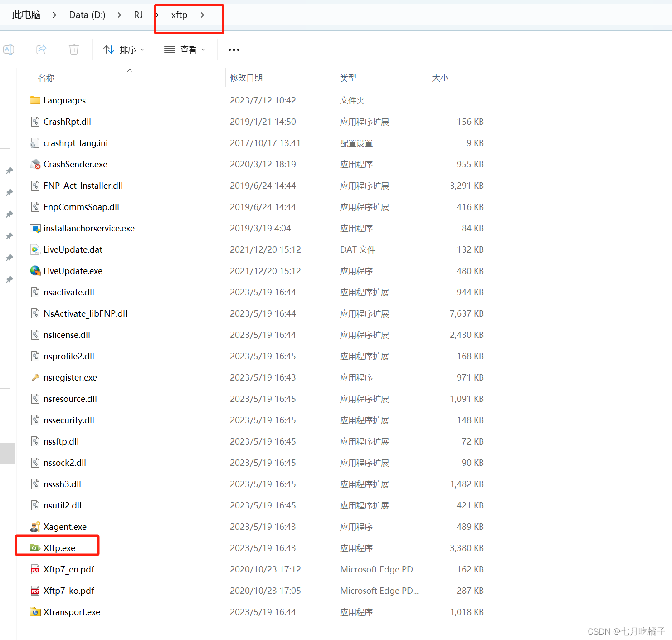Click xftp in the address breadcrumb
The height and width of the screenshot is (640, 672).
point(179,15)
